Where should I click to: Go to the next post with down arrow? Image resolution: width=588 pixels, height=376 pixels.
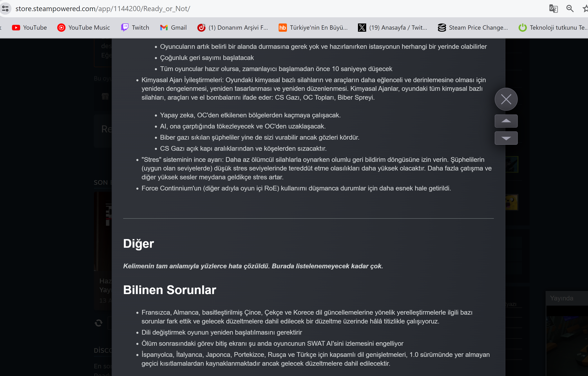tap(506, 138)
